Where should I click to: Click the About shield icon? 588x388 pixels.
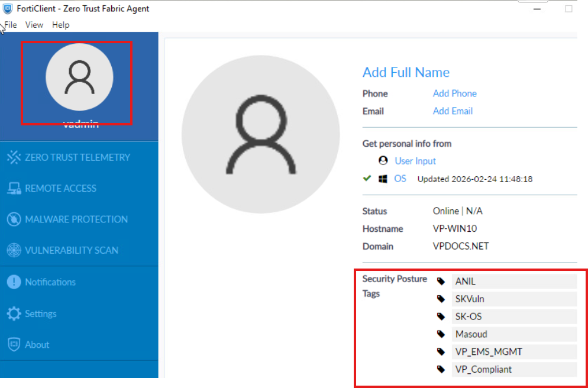(x=14, y=345)
